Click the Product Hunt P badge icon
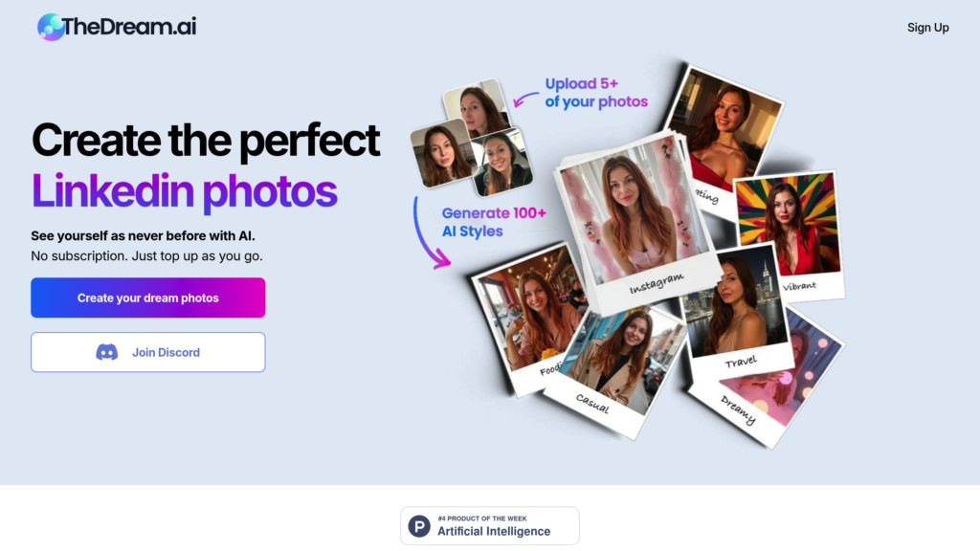 point(419,526)
